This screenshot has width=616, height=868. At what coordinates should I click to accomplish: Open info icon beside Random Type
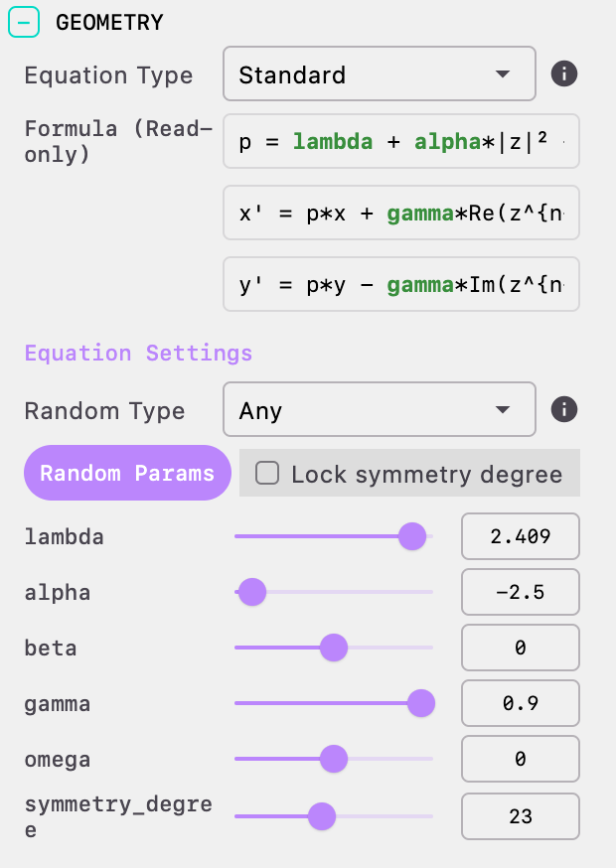click(564, 409)
